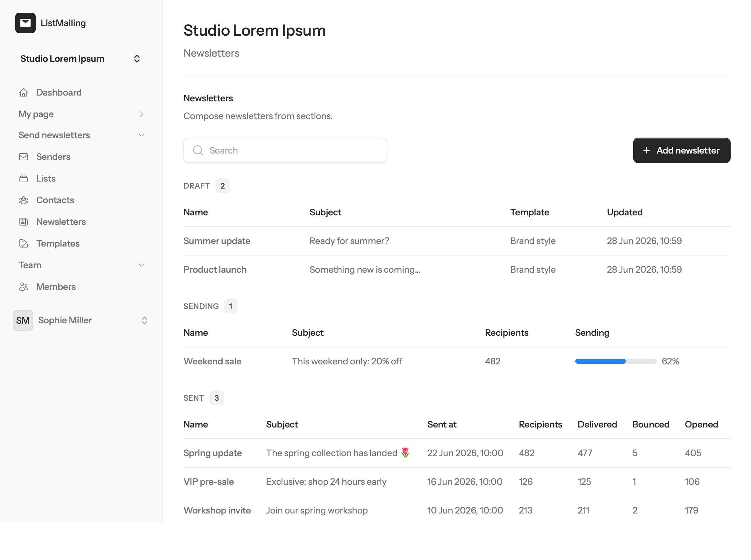Click the Dashboard home icon

coord(23,93)
